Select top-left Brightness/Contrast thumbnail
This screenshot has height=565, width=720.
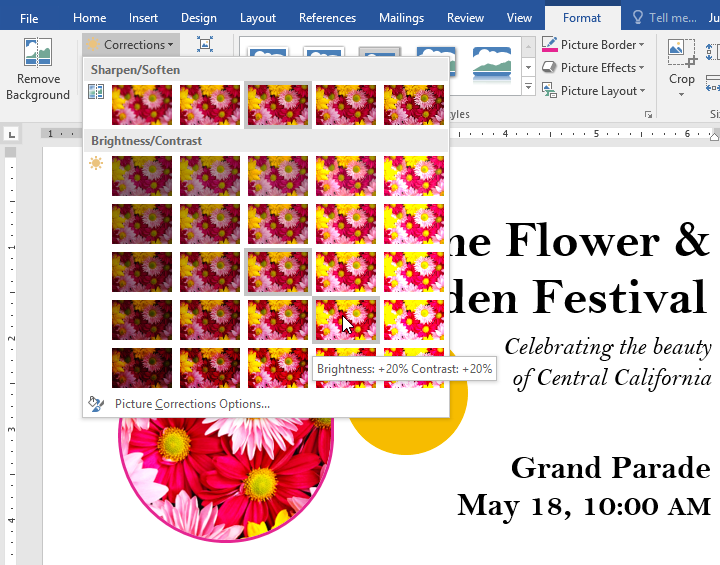(142, 175)
